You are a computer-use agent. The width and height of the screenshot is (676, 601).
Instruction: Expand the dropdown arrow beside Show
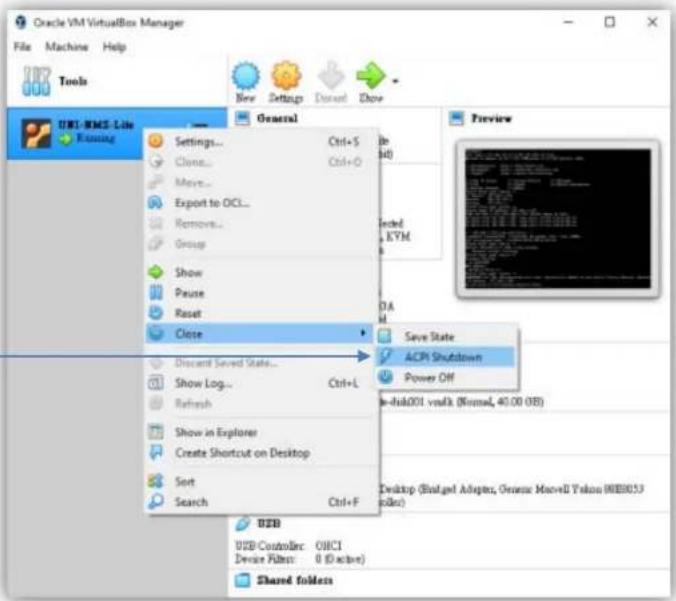click(395, 81)
